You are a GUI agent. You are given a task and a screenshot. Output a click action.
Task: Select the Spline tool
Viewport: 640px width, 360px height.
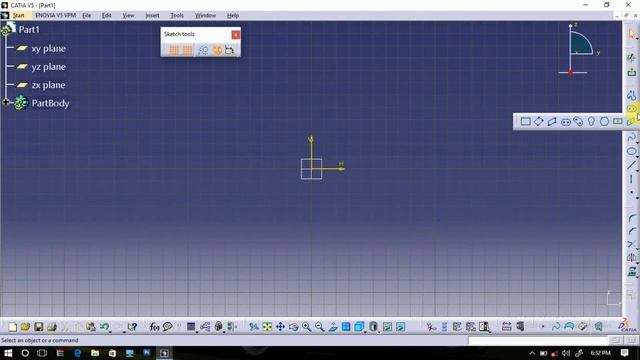coord(632,138)
